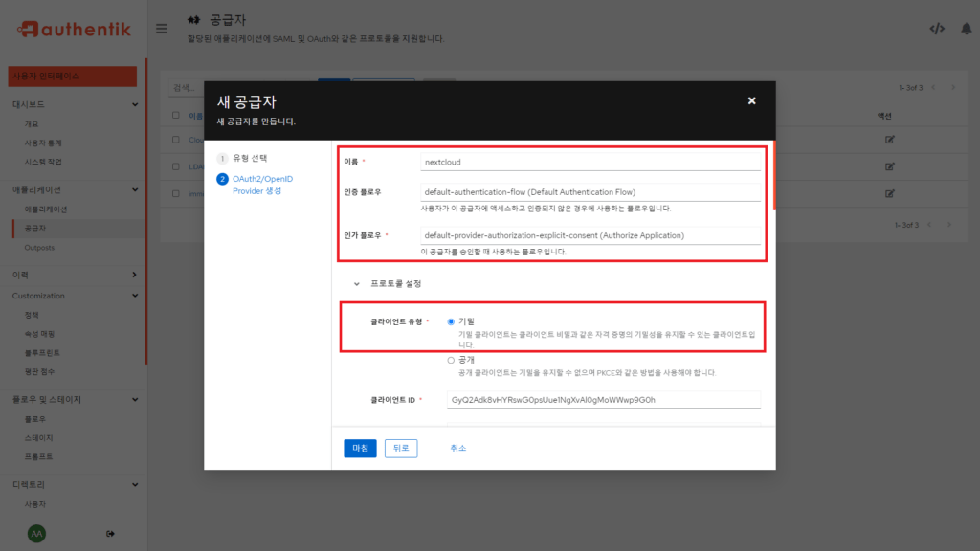This screenshot has width=980, height=551.
Task: Click the edit icon in the second provider row
Action: 889,166
